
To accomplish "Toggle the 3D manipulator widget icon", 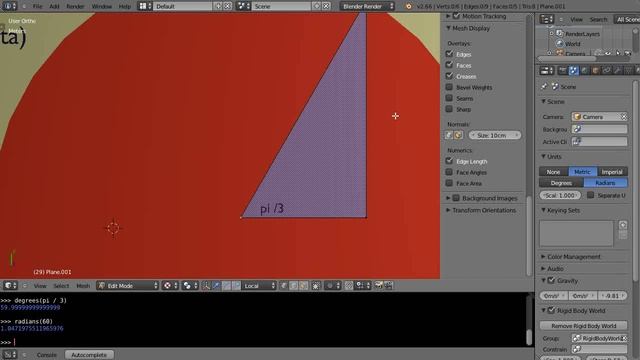I will tap(206, 286).
